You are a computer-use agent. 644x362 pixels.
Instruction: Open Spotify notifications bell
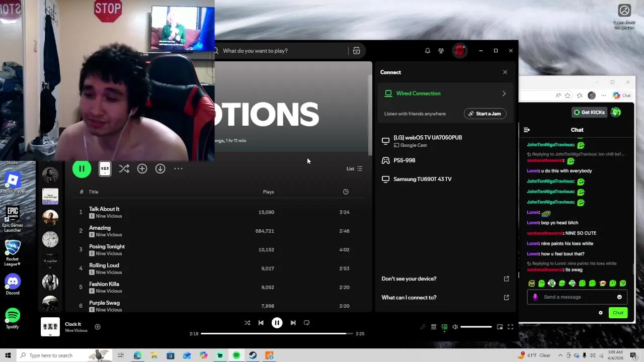tap(428, 51)
